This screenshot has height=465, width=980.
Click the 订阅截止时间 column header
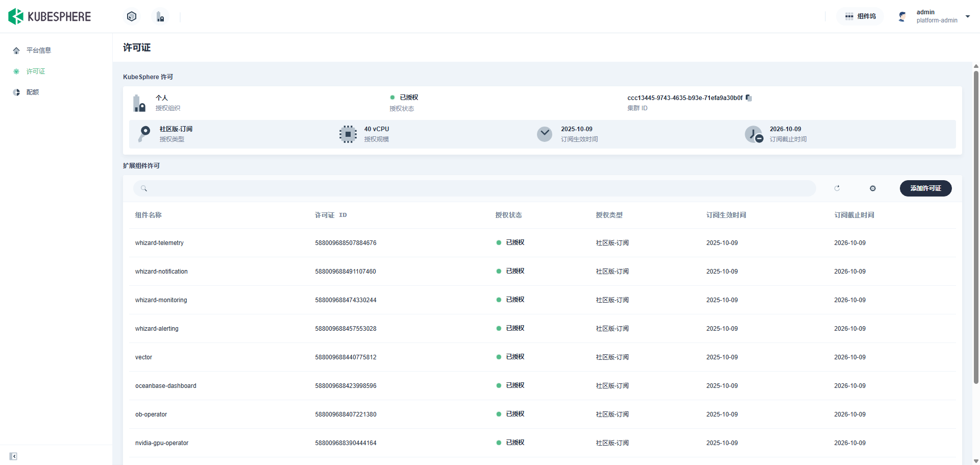(854, 215)
